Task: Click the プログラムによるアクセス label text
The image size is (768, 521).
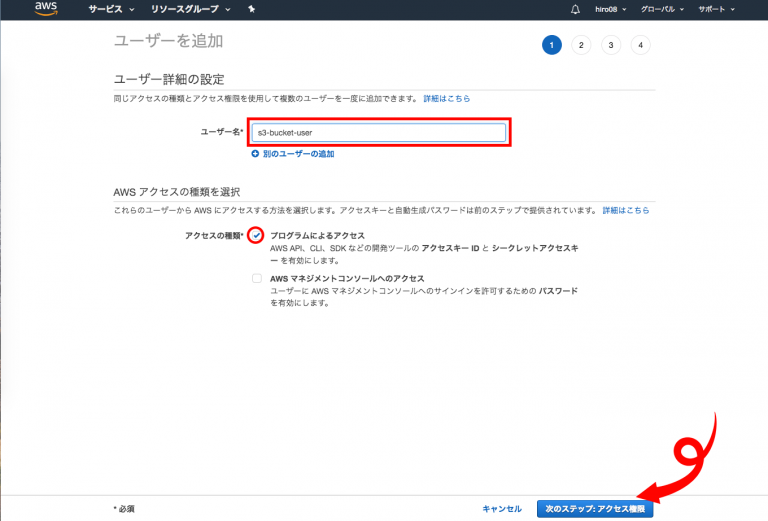Action: [x=317, y=236]
